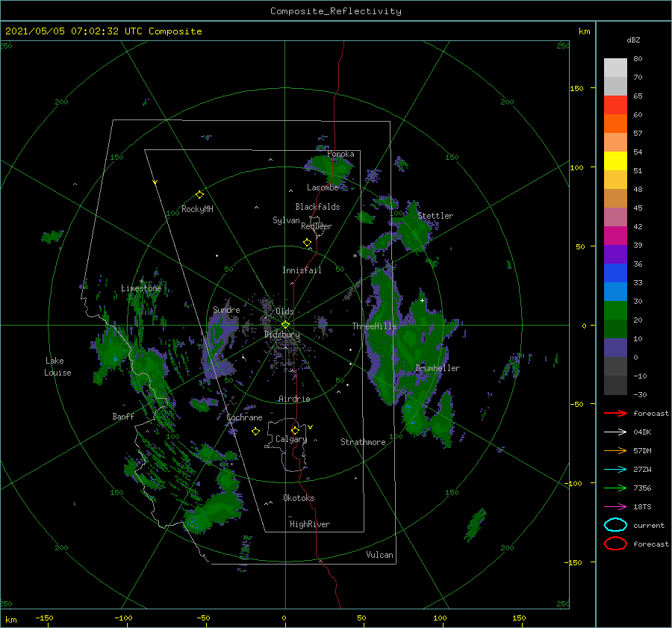Image resolution: width=672 pixels, height=628 pixels.
Task: Select the red 65 dBZ color swatch
Action: pyautogui.click(x=615, y=105)
